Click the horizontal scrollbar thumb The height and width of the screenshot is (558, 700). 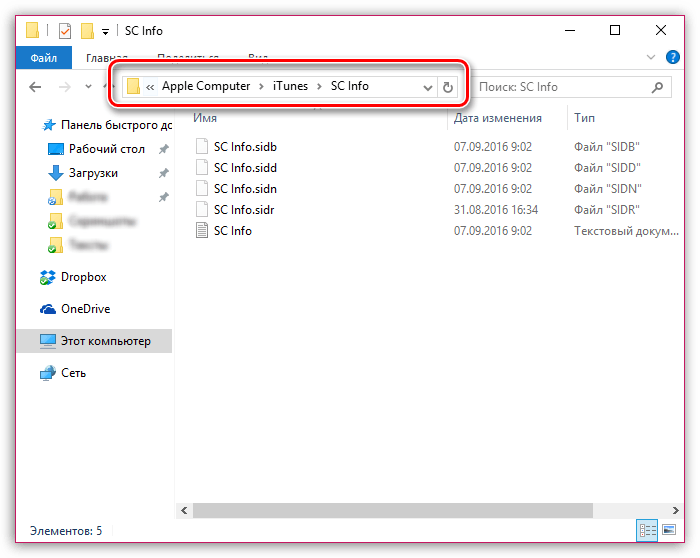tap(392, 510)
